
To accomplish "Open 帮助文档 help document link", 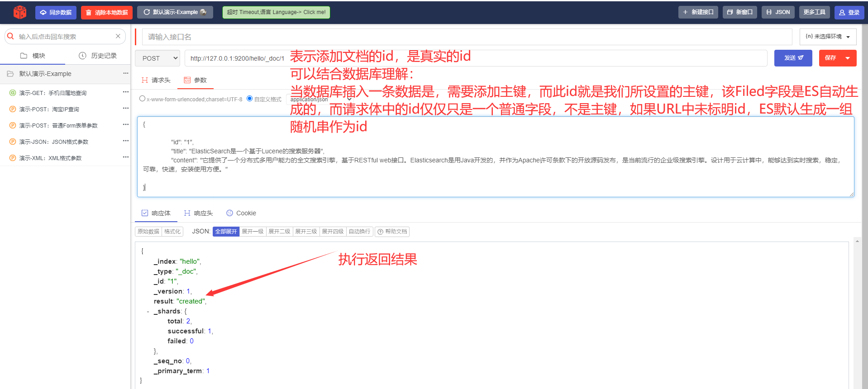I will tap(392, 232).
